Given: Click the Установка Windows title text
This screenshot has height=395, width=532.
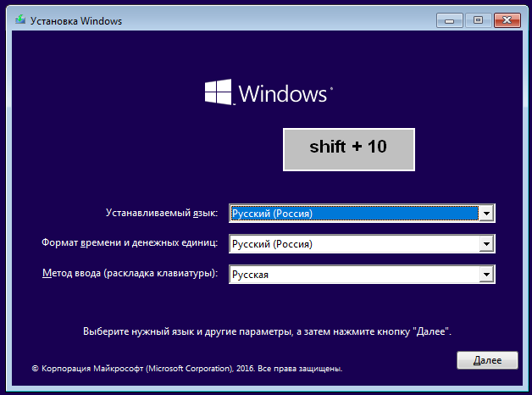Looking at the screenshot, I should click(76, 21).
